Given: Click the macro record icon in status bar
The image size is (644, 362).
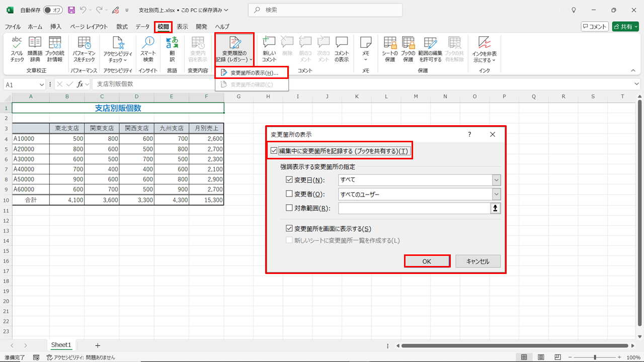Looking at the screenshot, I should point(36,357).
